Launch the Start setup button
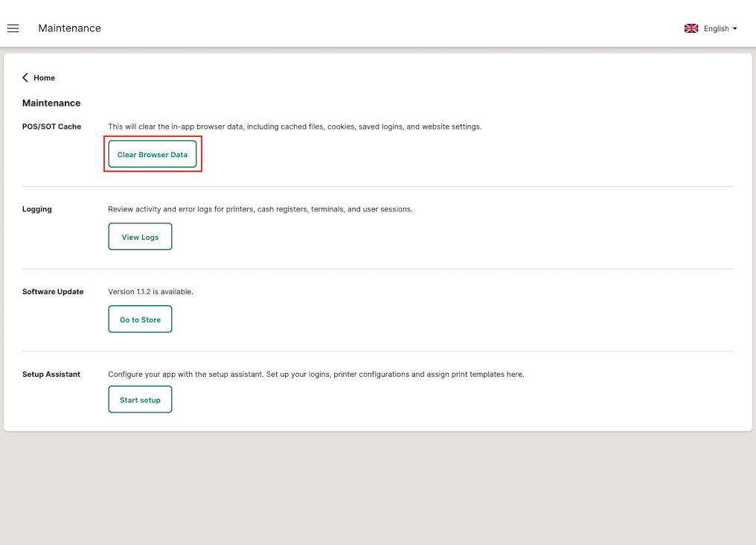Screen dimensions: 756x545 pyautogui.click(x=140, y=400)
